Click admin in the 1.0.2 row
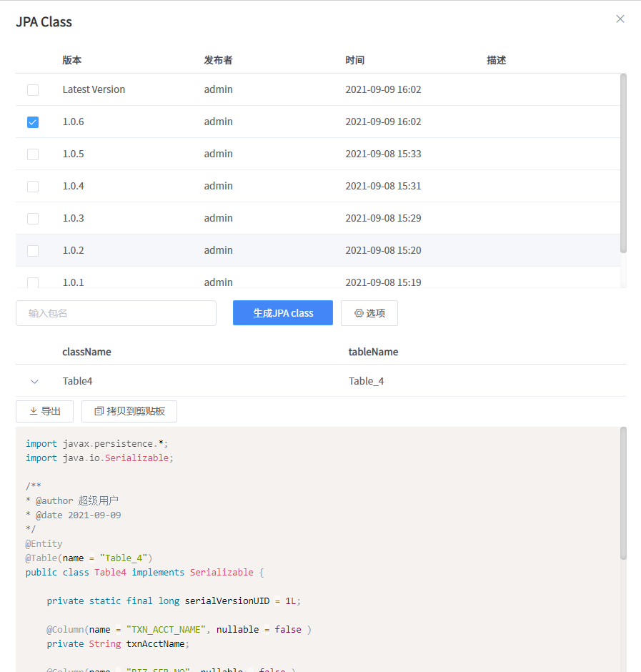 click(x=218, y=250)
